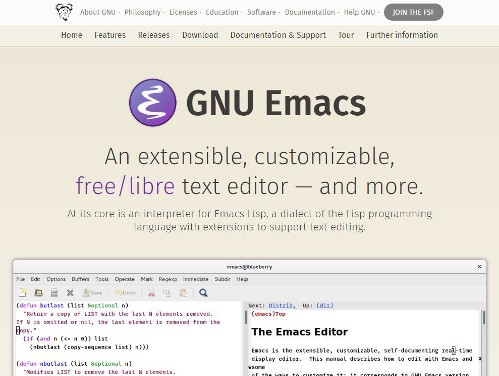Open the Edit menu in Emacs
This screenshot has height=376, width=499.
click(35, 279)
